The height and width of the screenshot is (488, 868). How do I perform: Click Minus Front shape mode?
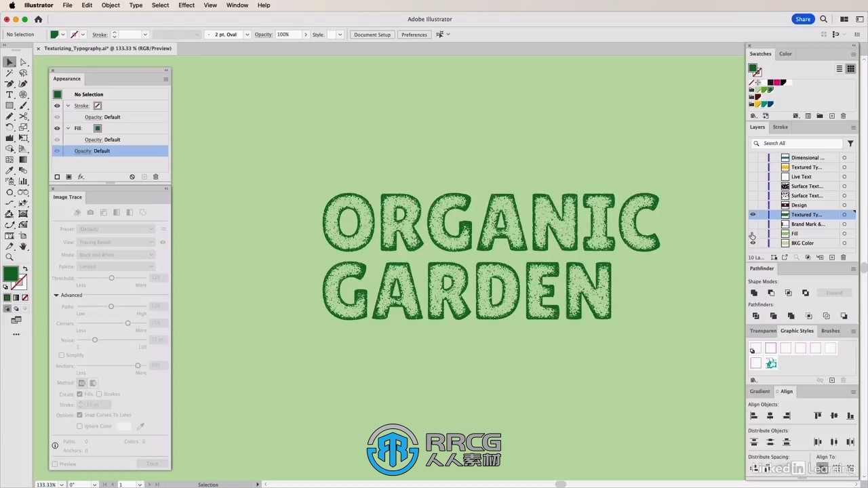click(x=771, y=293)
